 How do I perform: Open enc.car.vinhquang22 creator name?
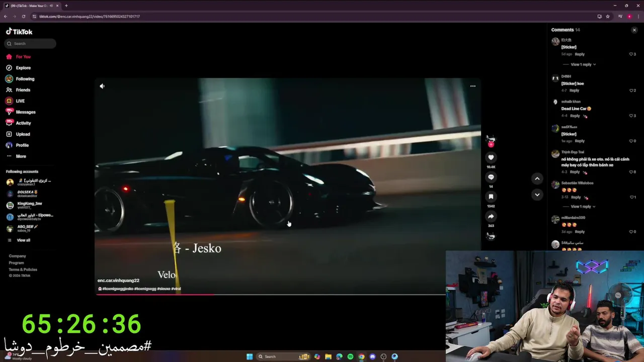point(118,281)
